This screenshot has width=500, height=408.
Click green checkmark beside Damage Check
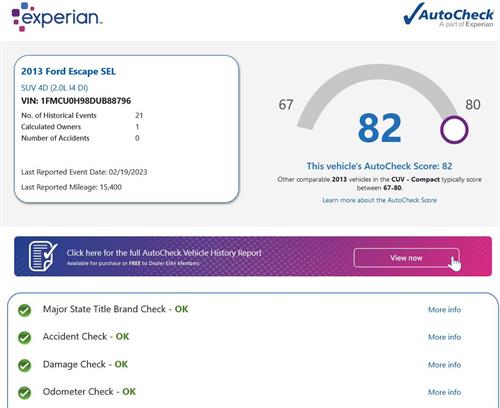(x=25, y=365)
